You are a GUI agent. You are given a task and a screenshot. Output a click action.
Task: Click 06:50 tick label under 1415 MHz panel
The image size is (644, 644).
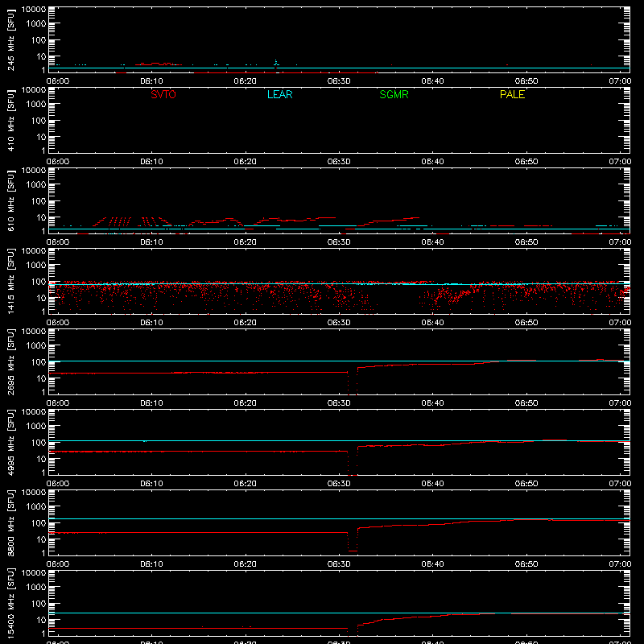coord(526,323)
